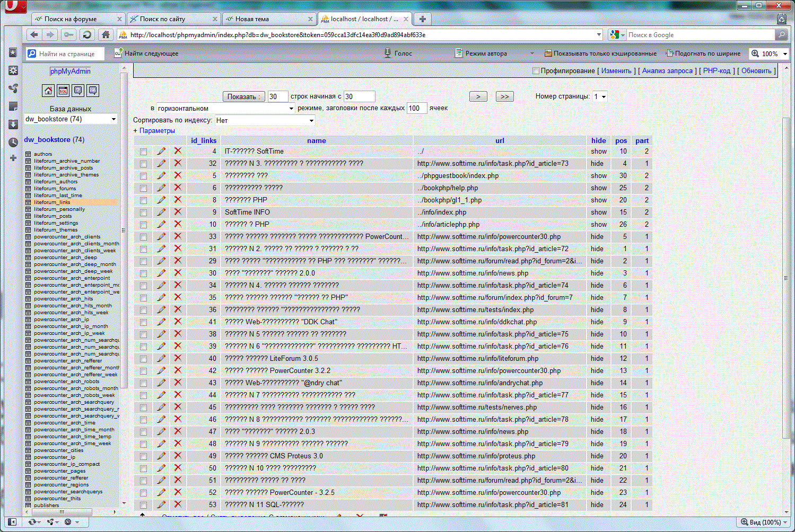Open the Opera widgets gear panel icon
Viewport: 795px width, 532px height.
tap(13, 70)
